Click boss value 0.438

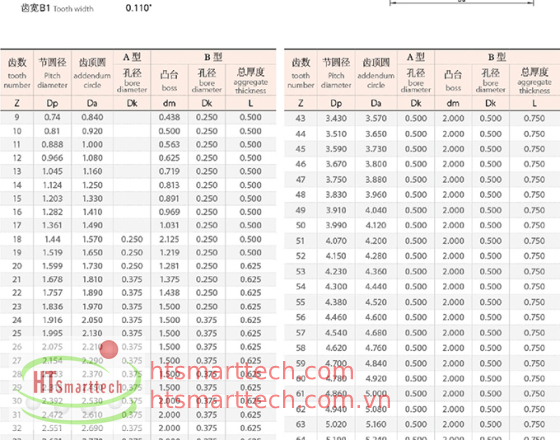tap(169, 117)
